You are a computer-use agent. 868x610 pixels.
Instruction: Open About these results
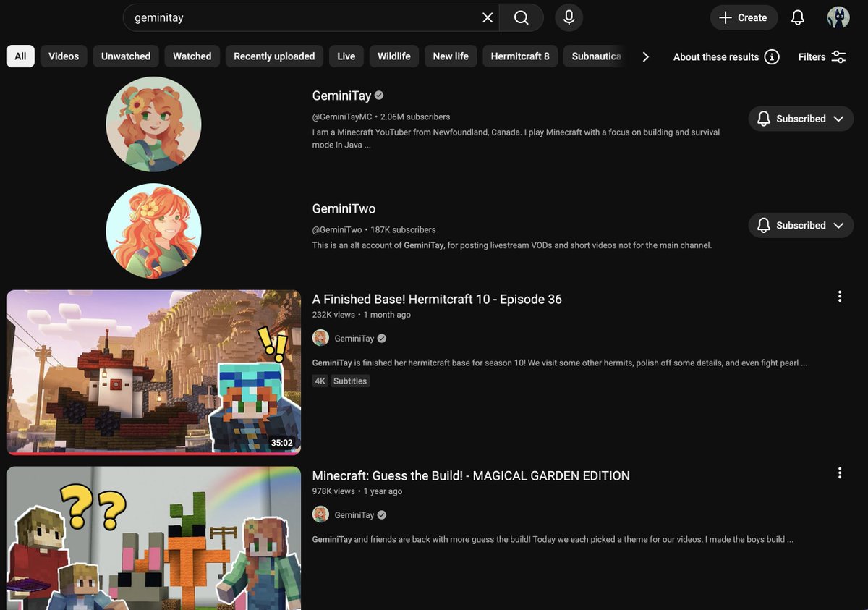pyautogui.click(x=726, y=56)
